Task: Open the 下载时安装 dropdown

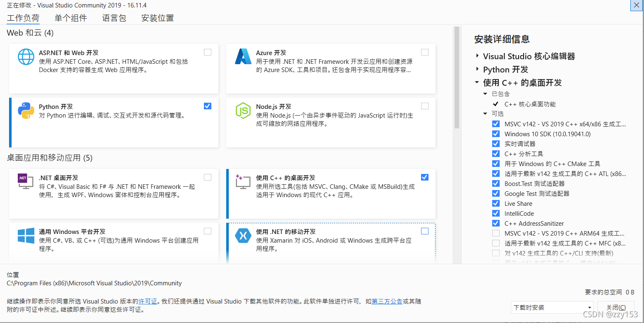Action: (552, 308)
